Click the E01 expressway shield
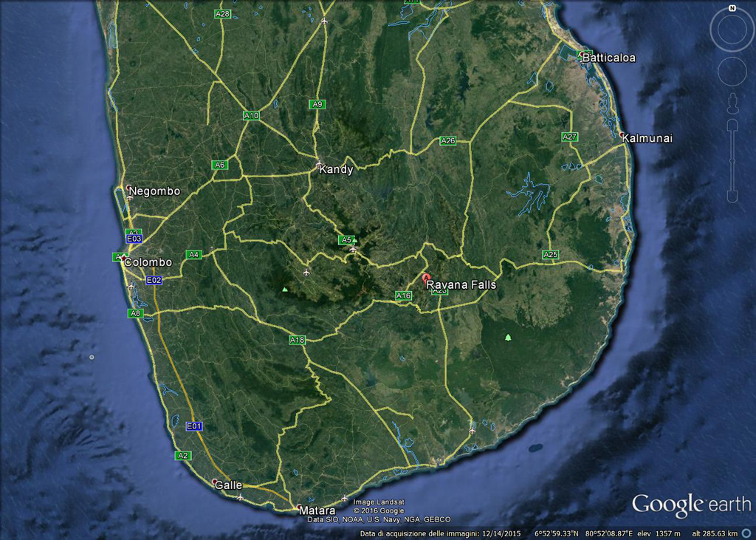Screen dimensions: 756x540 pyautogui.click(x=194, y=426)
